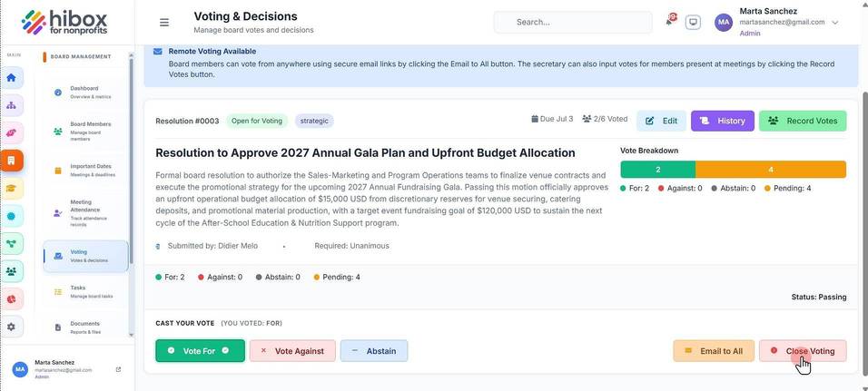Choose the Abstain vote option

(x=374, y=350)
